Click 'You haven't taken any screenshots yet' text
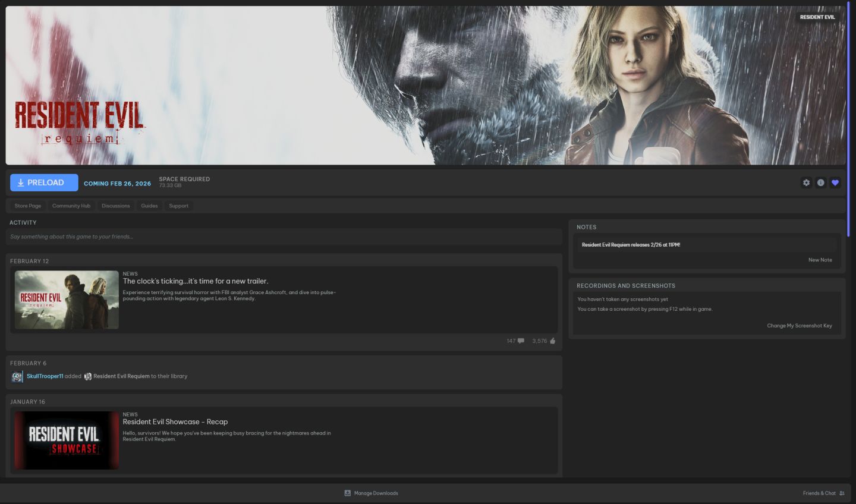 point(622,300)
